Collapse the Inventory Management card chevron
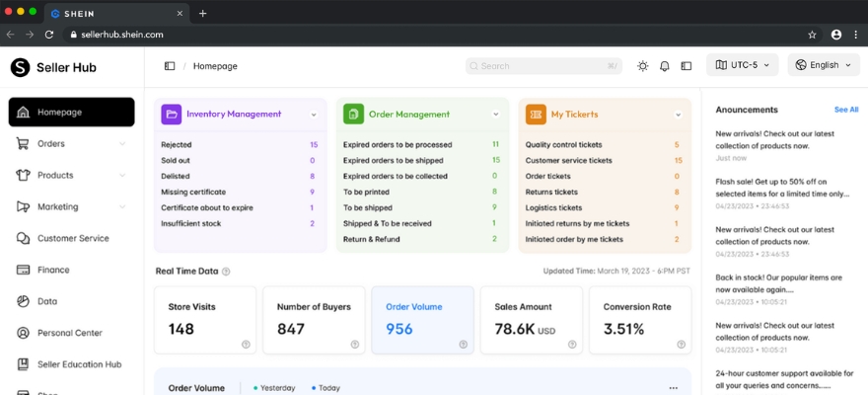 click(x=314, y=115)
